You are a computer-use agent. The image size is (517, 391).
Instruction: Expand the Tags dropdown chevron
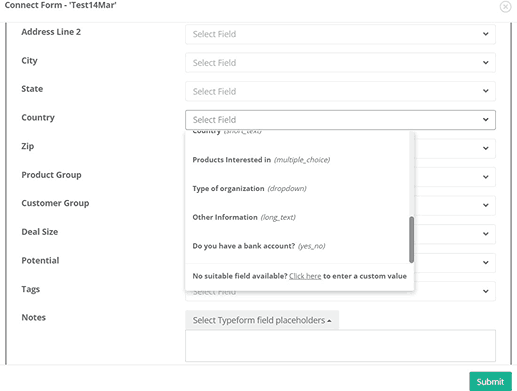[x=486, y=291]
